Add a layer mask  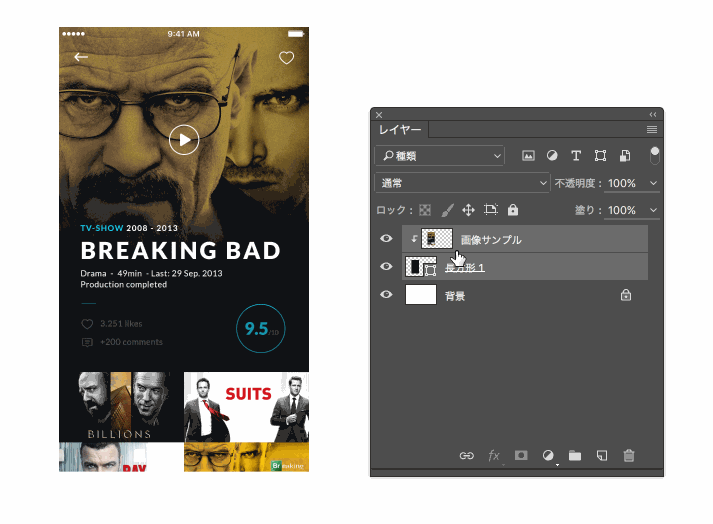[x=521, y=455]
